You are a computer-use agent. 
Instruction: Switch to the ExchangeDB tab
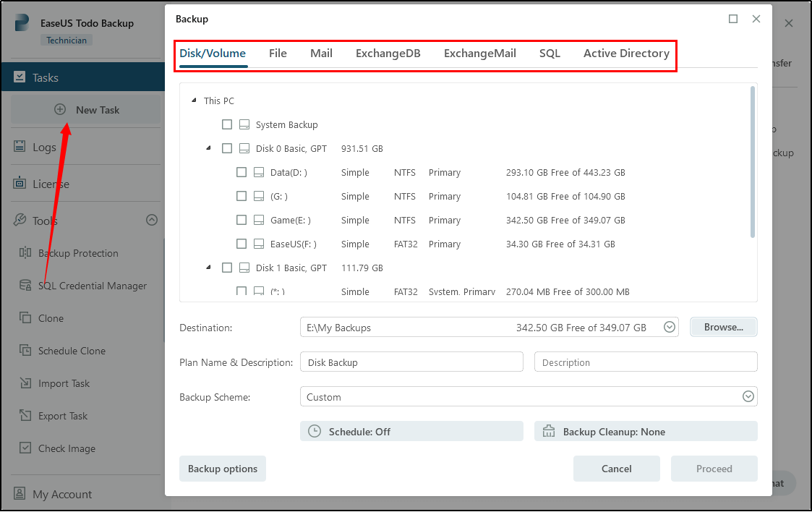[x=388, y=54]
